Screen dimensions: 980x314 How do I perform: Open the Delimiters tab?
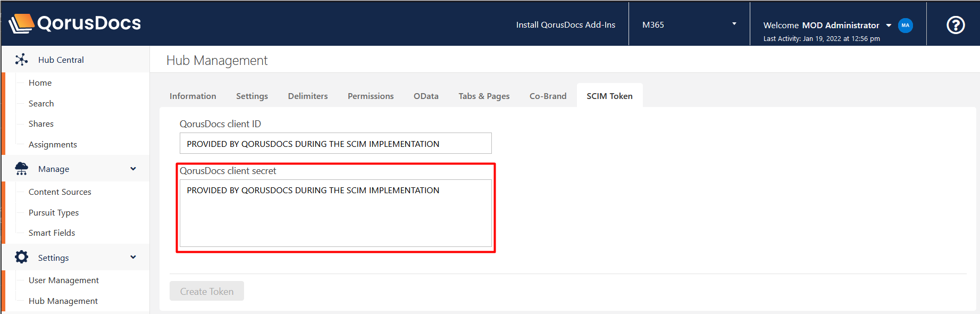click(x=308, y=96)
